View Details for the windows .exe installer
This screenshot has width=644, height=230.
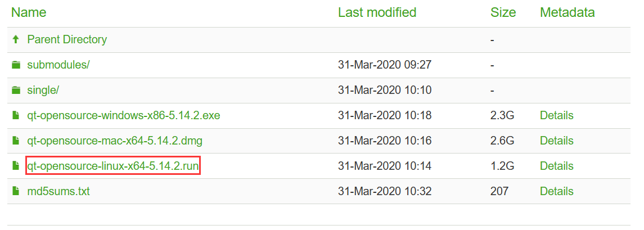556,115
